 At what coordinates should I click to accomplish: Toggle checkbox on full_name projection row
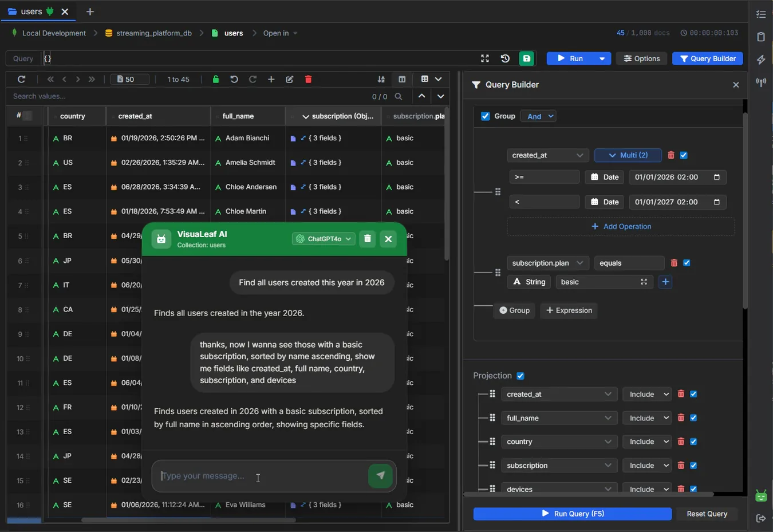pyautogui.click(x=693, y=418)
